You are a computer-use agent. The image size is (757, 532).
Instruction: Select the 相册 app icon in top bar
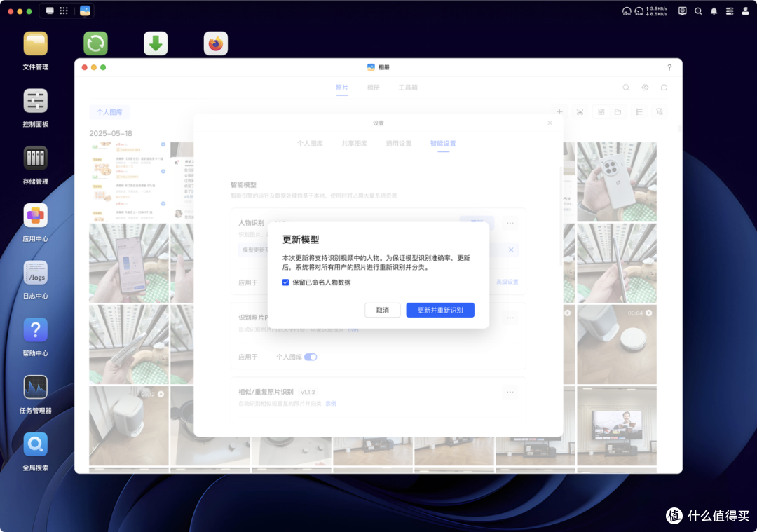tap(85, 11)
